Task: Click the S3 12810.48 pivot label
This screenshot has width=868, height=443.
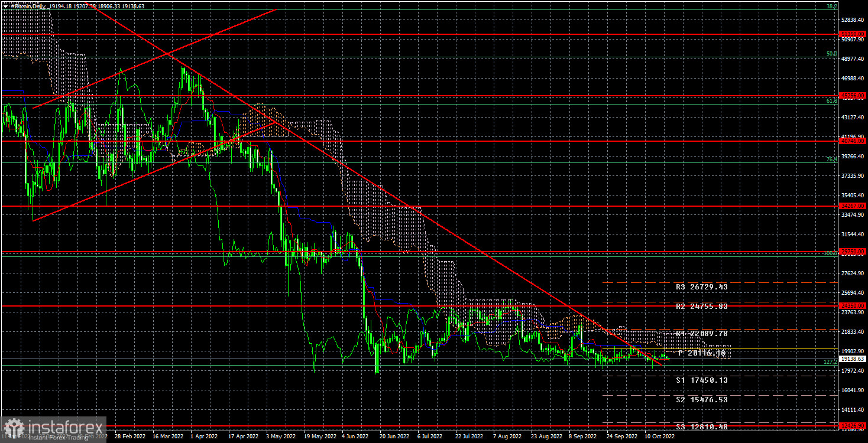Action: [702, 426]
